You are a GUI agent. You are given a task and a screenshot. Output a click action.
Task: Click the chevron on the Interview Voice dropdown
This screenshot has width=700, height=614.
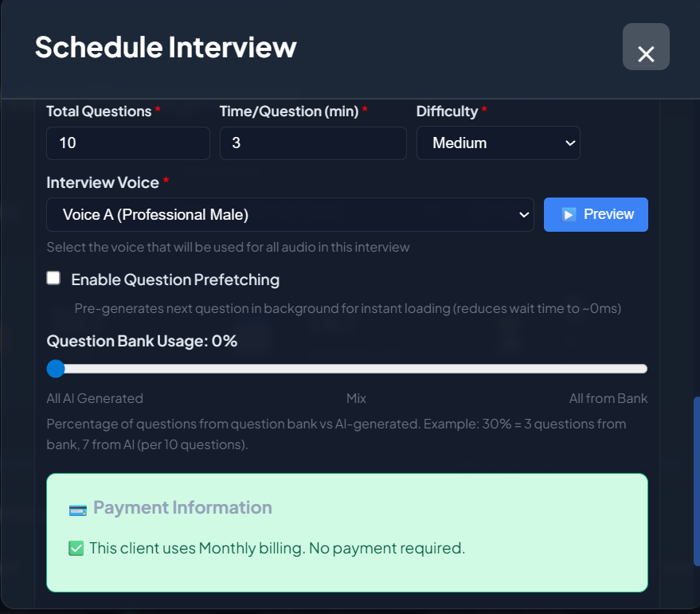click(x=523, y=214)
